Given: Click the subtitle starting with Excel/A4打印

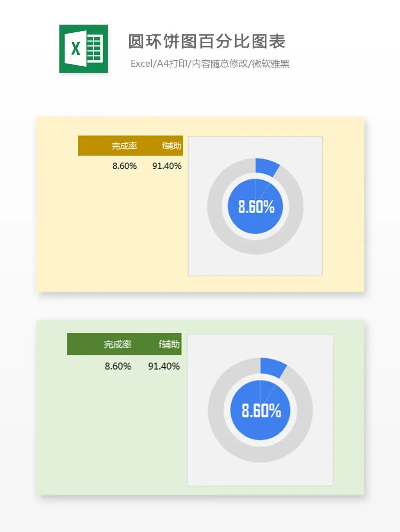Looking at the screenshot, I should [x=210, y=64].
